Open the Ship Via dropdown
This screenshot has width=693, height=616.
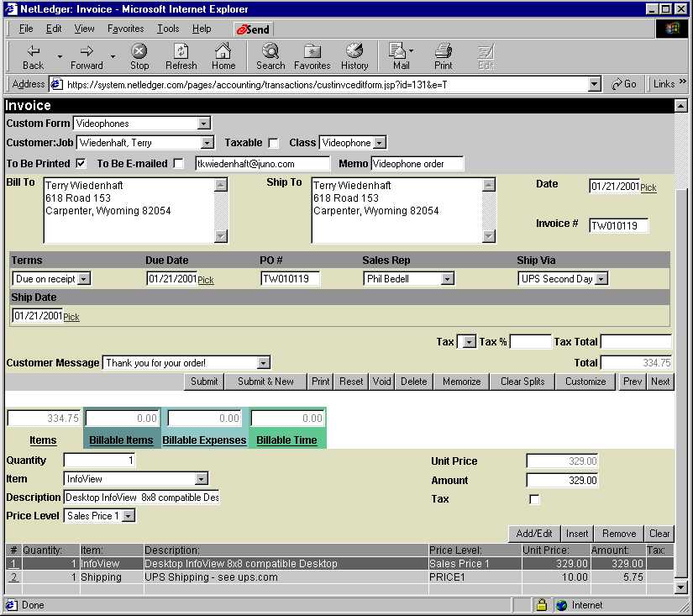point(601,279)
